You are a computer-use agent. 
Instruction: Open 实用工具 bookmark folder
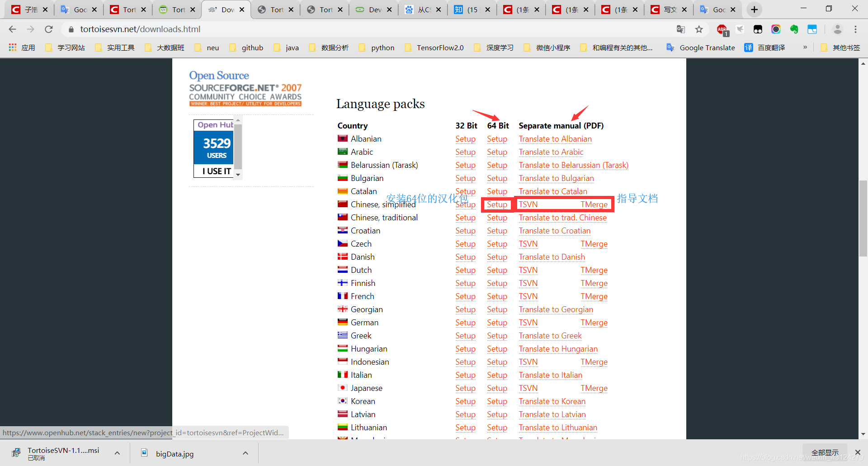tap(115, 48)
